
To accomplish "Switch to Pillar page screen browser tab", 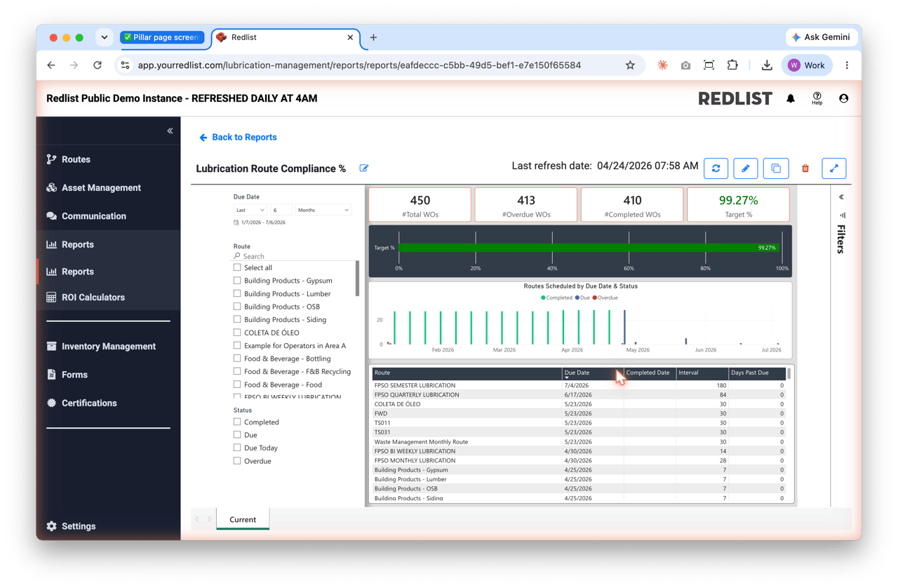I will 162,37.
